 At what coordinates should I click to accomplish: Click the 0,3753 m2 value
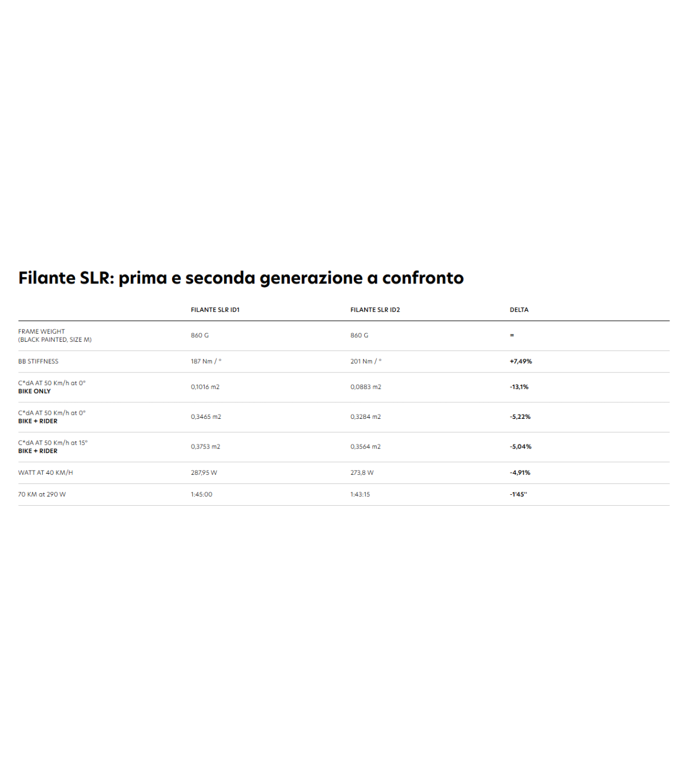[x=205, y=447]
